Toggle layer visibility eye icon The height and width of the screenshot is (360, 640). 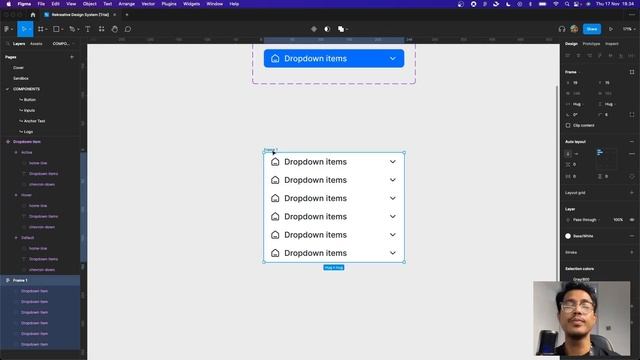632,220
